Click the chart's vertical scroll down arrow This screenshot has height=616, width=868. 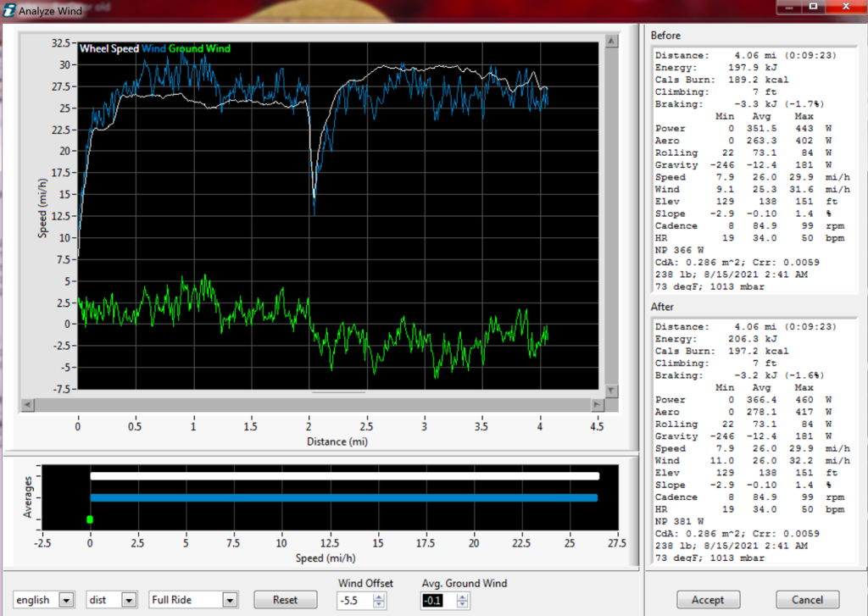(x=611, y=391)
